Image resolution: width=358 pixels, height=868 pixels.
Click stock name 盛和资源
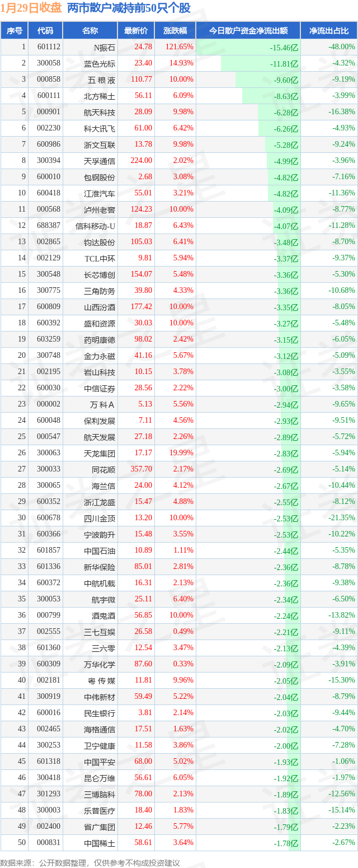pyautogui.click(x=100, y=323)
